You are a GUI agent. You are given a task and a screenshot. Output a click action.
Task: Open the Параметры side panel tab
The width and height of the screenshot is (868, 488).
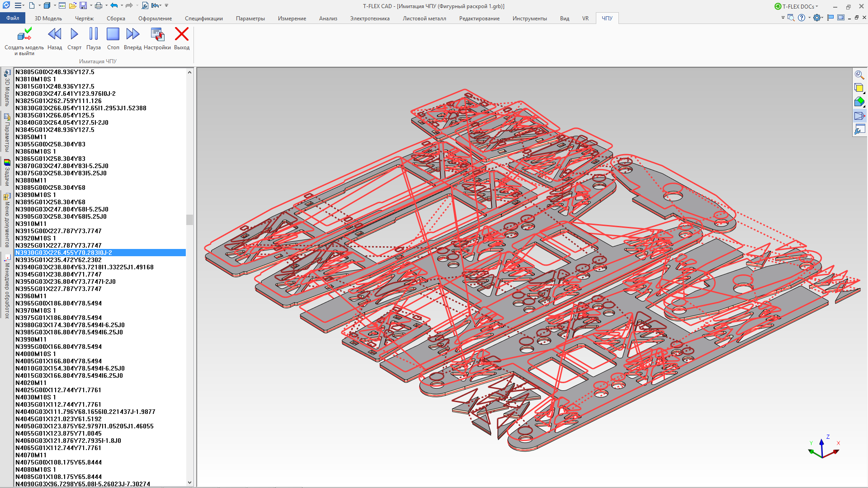tap(7, 132)
